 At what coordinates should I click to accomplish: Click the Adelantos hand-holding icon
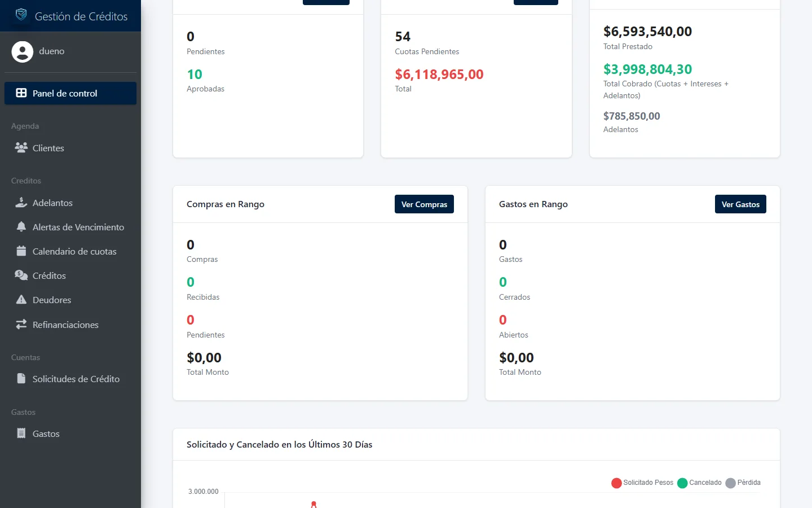pyautogui.click(x=21, y=202)
